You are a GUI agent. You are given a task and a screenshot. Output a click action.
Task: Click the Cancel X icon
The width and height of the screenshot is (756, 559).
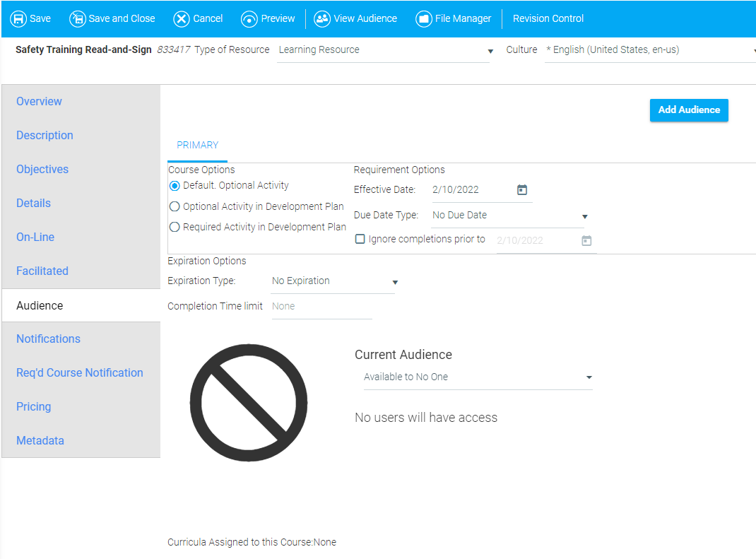[182, 19]
